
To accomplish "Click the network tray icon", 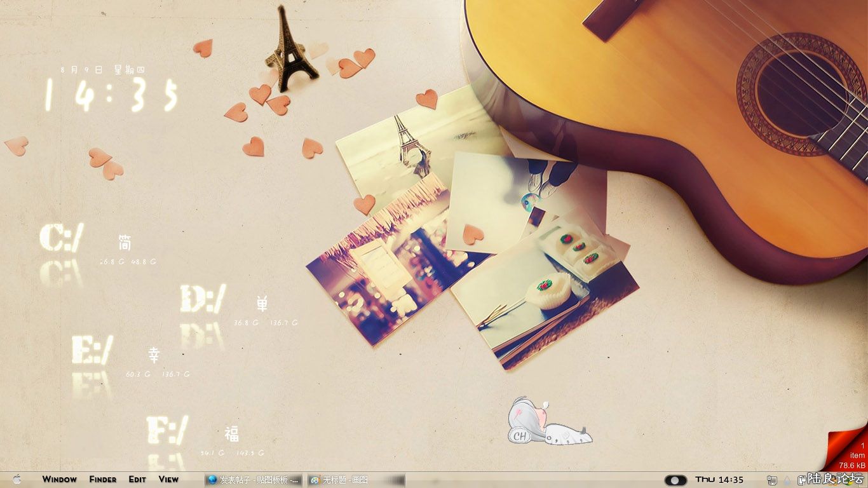I will point(772,480).
